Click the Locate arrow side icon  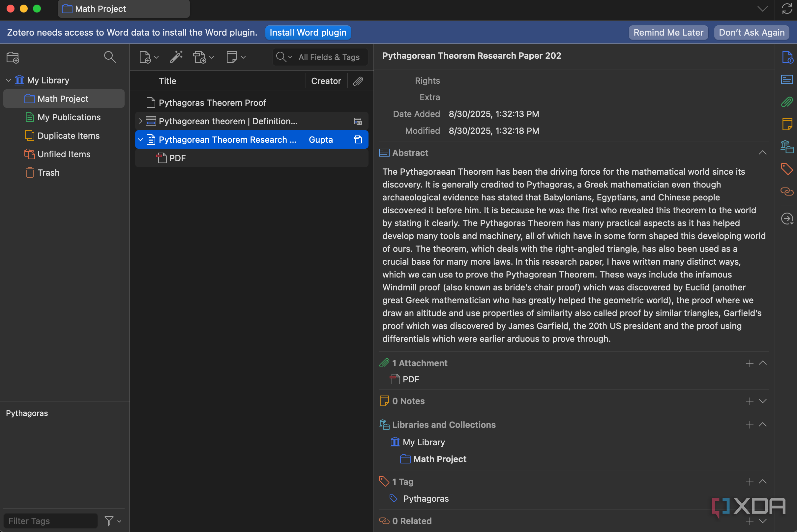click(x=787, y=219)
